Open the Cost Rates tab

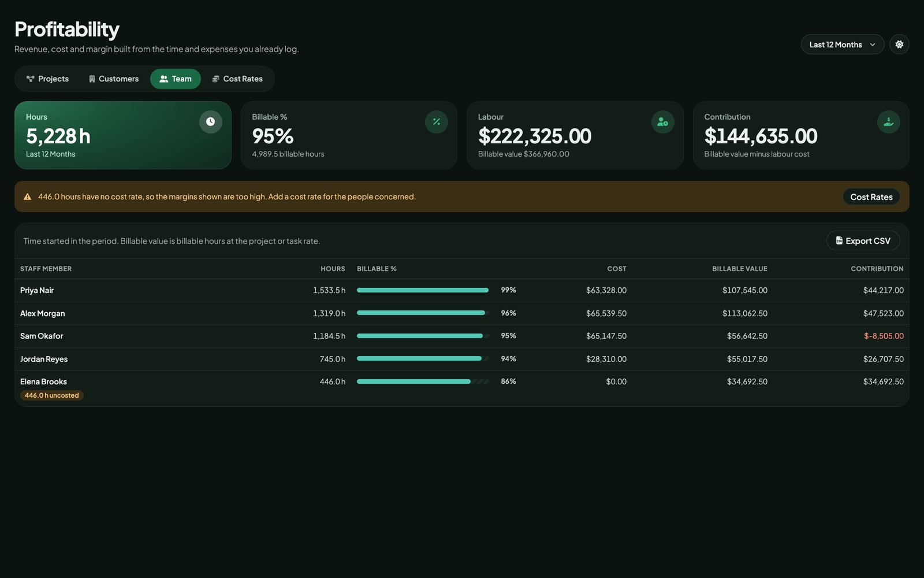[x=237, y=79]
